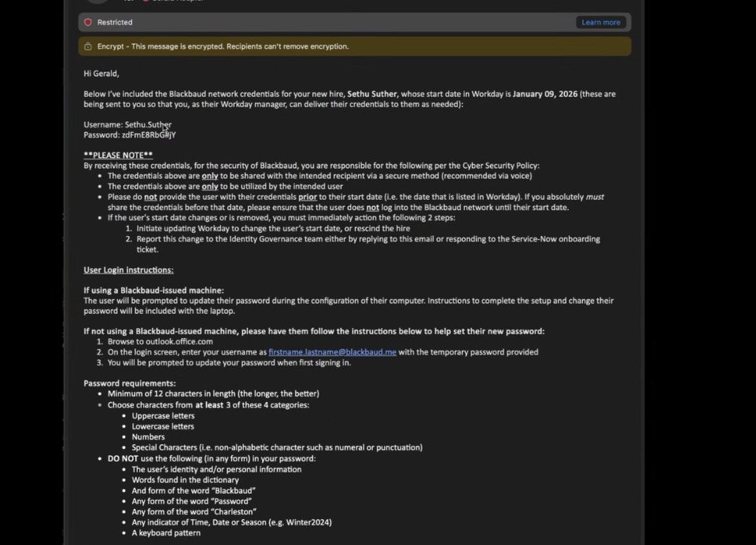
Task: Click the "Hi Gerald," greeting line
Action: tap(101, 74)
